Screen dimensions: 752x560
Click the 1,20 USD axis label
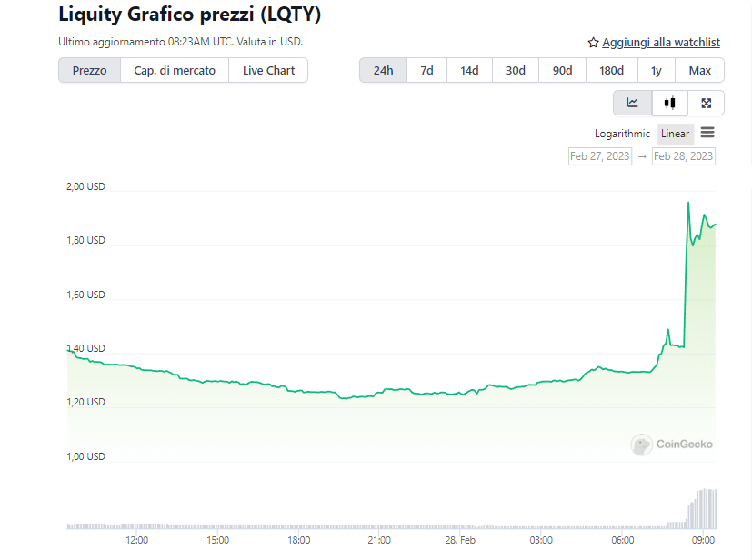click(x=85, y=402)
